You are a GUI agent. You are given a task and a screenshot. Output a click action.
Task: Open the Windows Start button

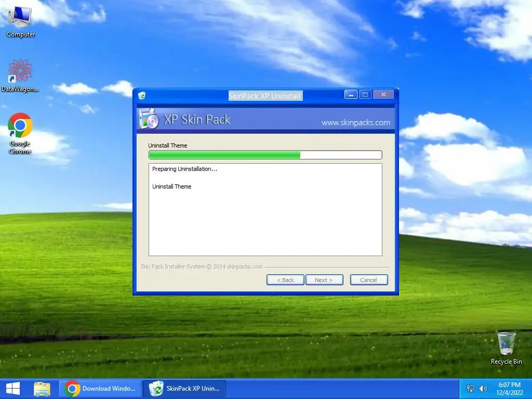tap(13, 389)
